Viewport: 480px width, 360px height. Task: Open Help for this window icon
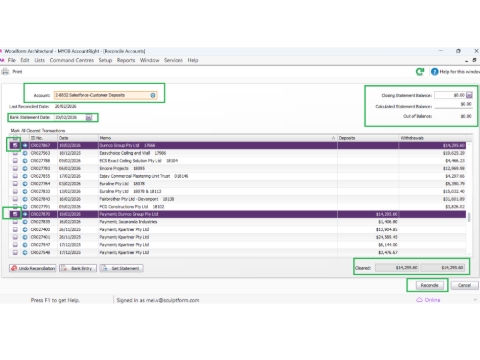click(434, 72)
